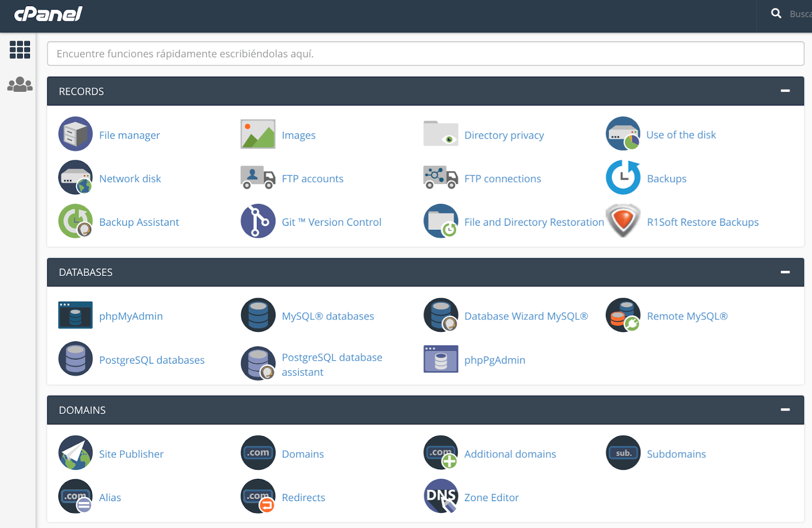
Task: Click the Site Publisher paper plane icon
Action: tap(76, 453)
